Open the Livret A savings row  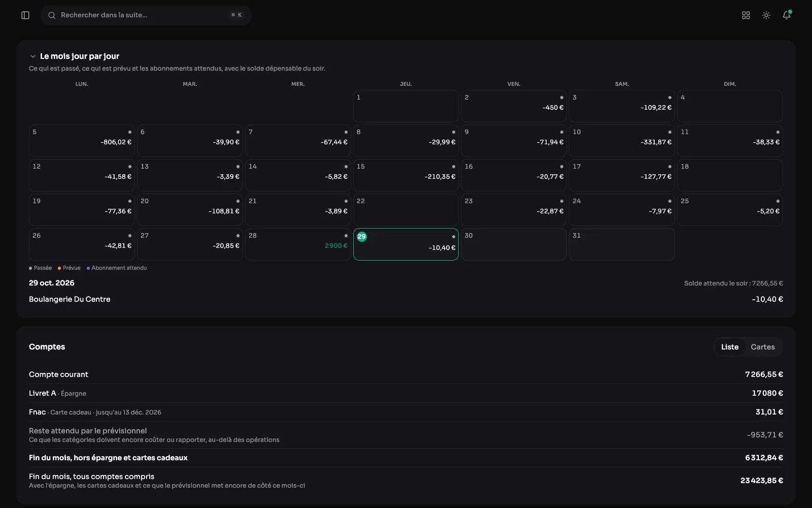406,393
